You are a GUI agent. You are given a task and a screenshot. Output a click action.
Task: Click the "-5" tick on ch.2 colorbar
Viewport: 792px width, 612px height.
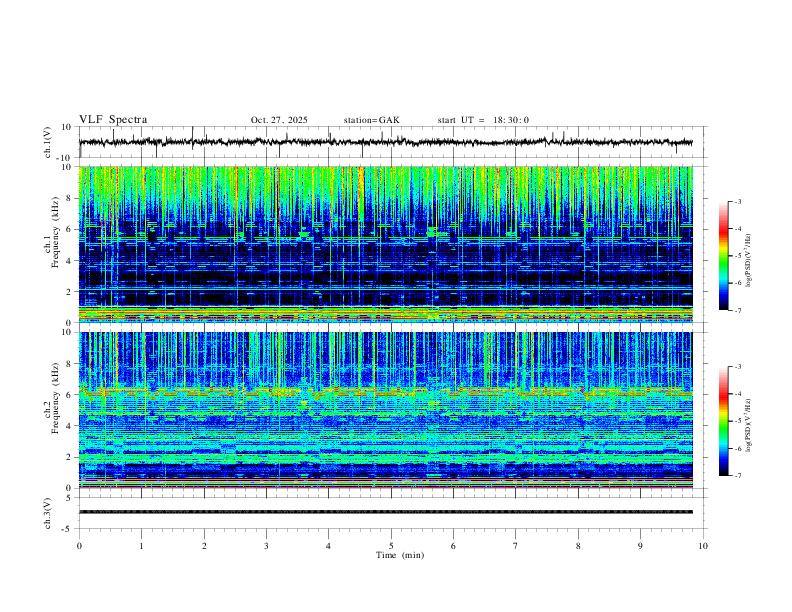coord(737,421)
